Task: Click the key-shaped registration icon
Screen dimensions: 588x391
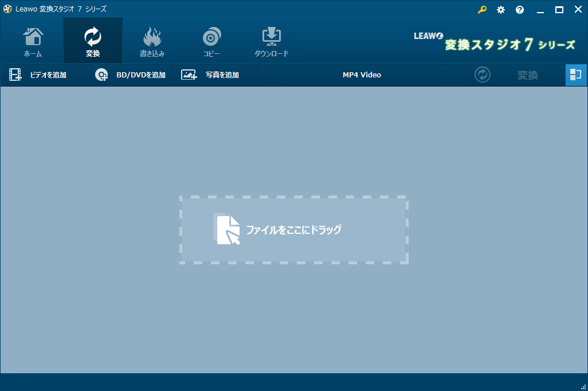Action: click(x=482, y=10)
